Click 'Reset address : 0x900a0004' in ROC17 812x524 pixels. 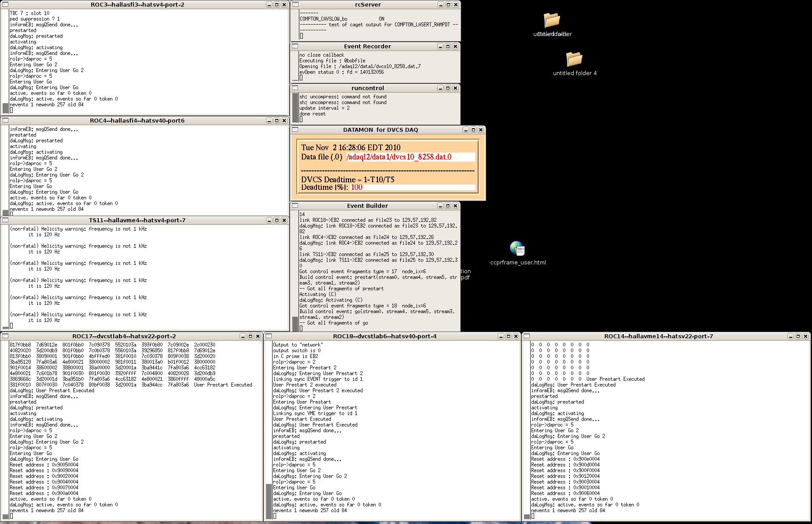[x=44, y=493]
